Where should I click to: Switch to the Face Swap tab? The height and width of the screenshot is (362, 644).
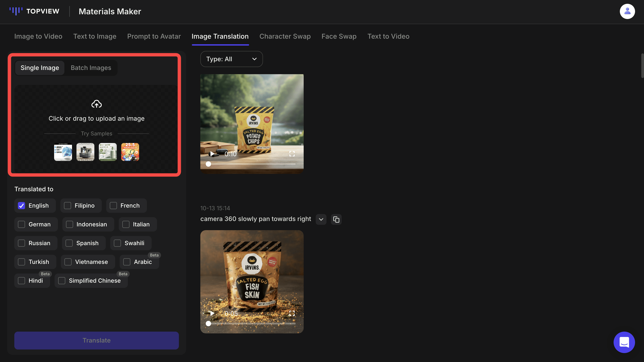coord(339,36)
